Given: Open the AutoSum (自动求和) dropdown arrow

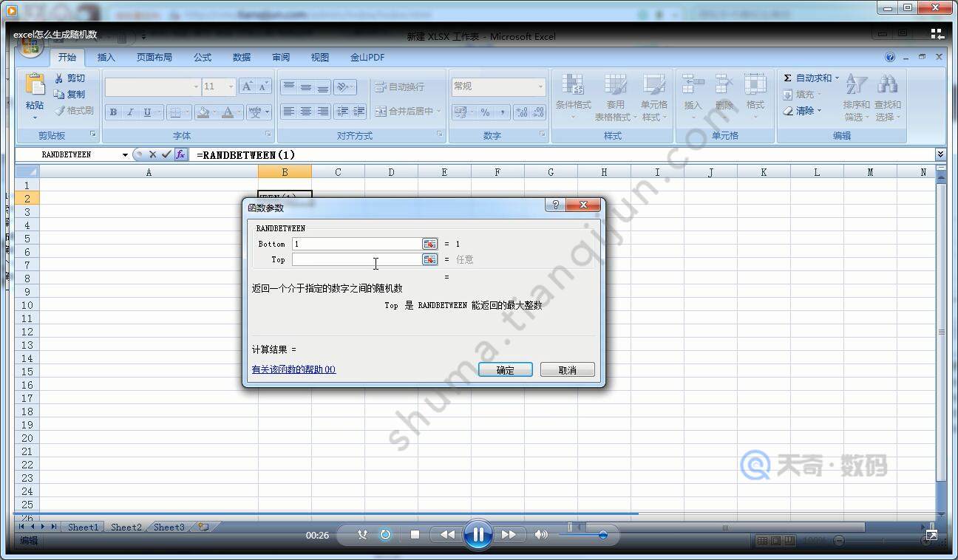Looking at the screenshot, I should 837,78.
